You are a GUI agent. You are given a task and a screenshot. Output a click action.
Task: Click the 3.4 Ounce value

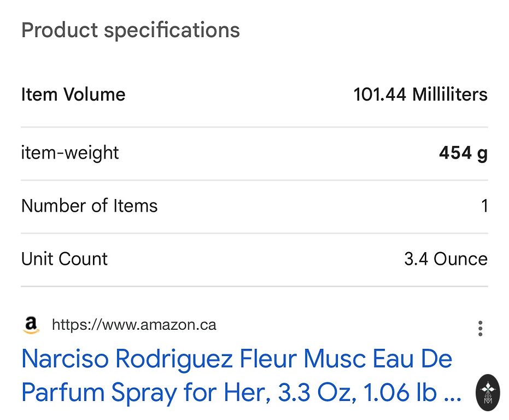pos(446,259)
